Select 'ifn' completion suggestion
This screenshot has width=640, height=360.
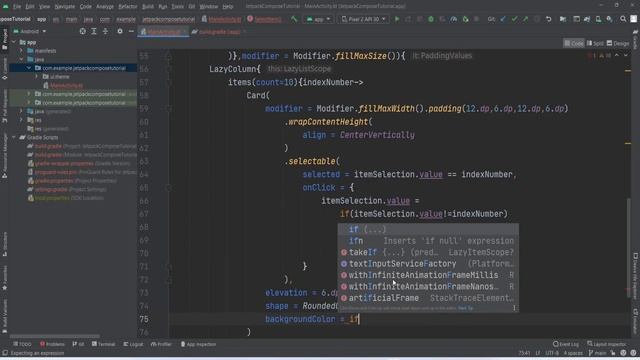pos(428,241)
